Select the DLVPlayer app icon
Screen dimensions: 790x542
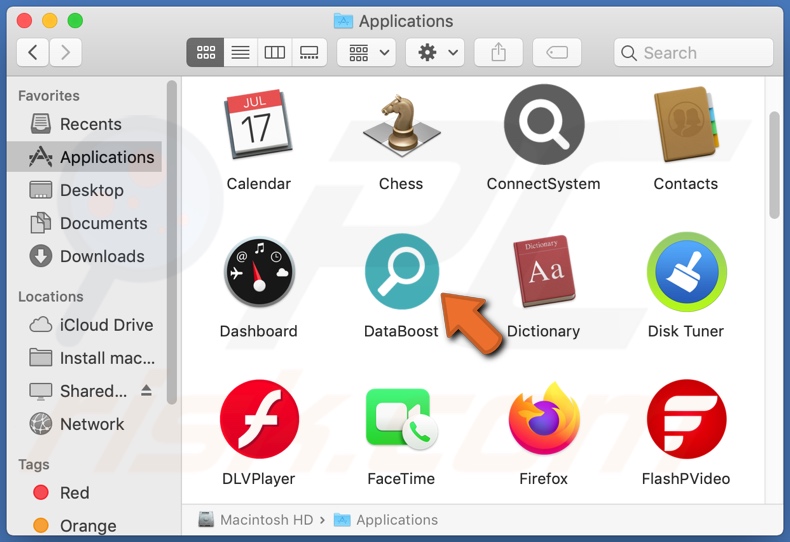(x=259, y=419)
